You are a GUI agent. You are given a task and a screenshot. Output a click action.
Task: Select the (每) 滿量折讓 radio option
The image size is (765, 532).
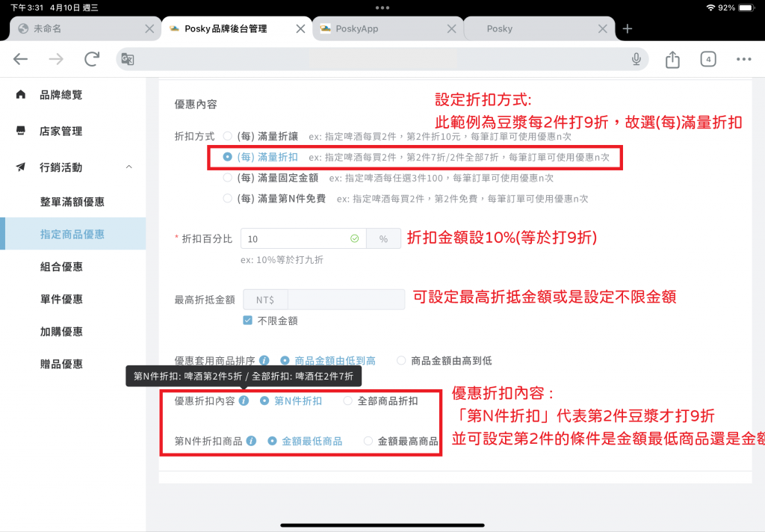pyautogui.click(x=227, y=136)
